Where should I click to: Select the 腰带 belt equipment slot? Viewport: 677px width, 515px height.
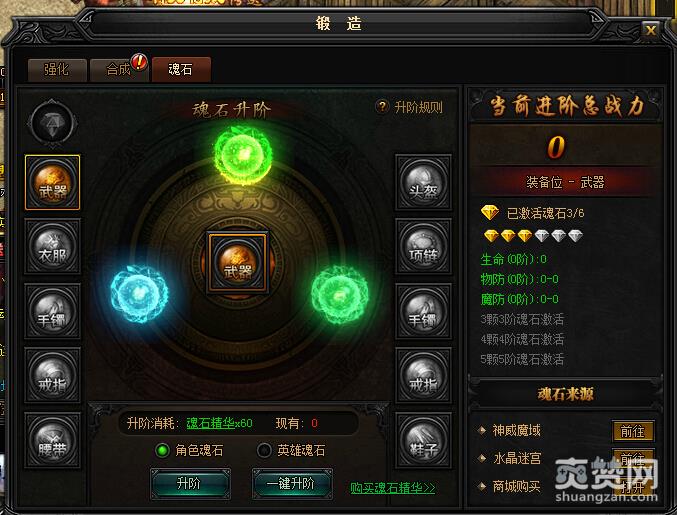click(x=52, y=440)
